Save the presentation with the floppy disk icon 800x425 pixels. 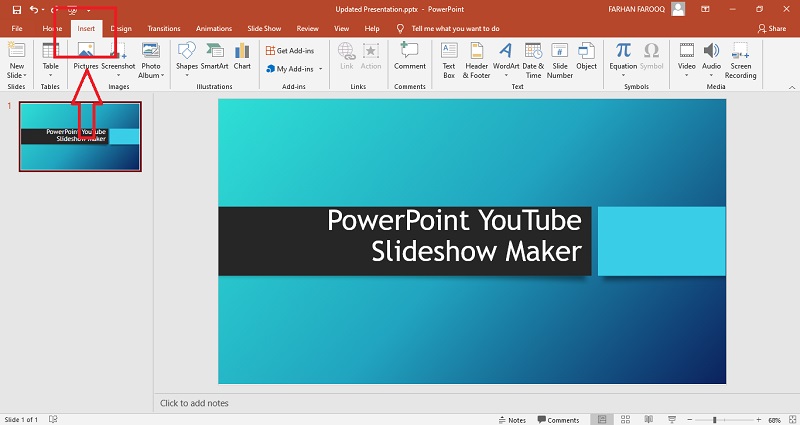coord(17,10)
